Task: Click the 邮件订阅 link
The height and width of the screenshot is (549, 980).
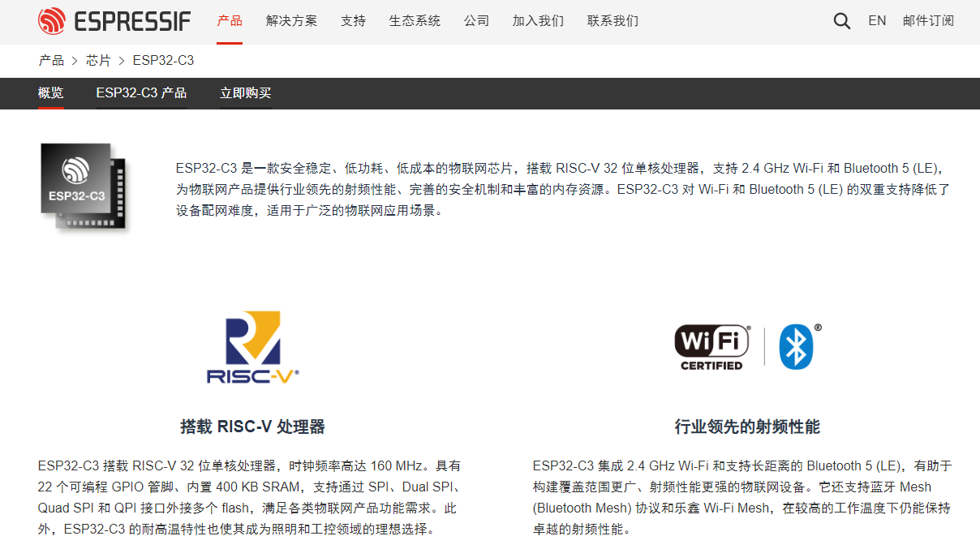Action: [x=928, y=21]
